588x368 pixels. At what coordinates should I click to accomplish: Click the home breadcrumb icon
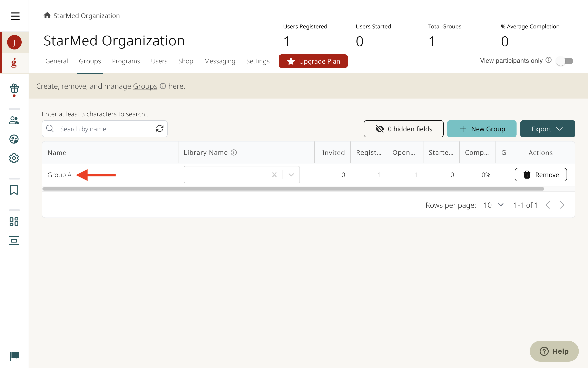[47, 16]
